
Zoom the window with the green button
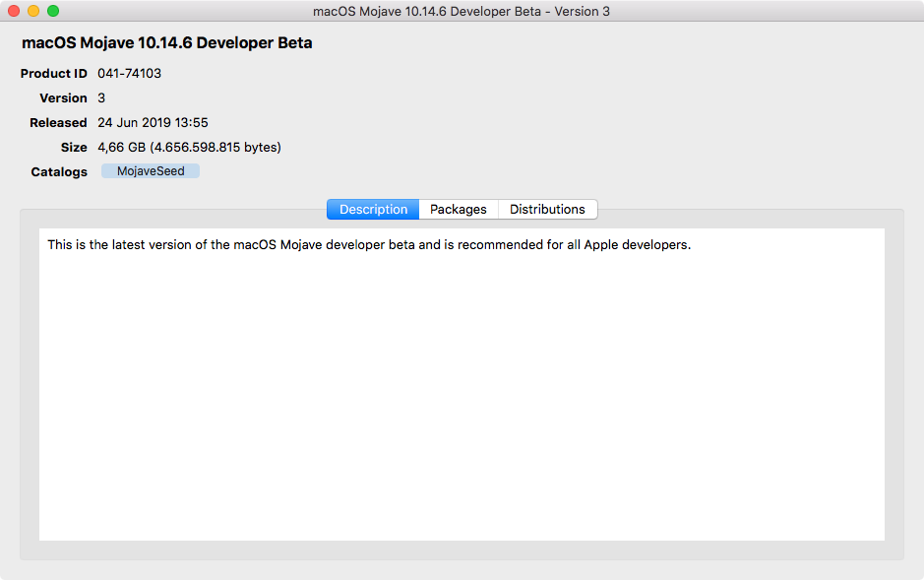[53, 11]
